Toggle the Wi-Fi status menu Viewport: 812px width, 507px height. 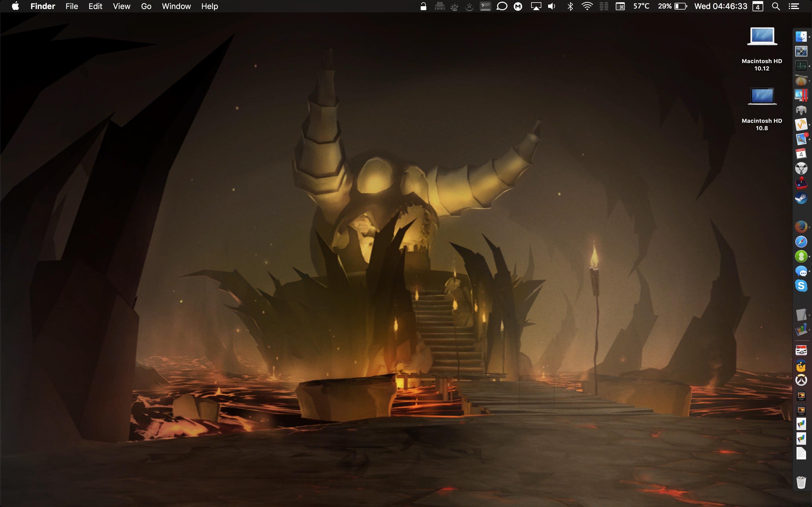point(587,6)
